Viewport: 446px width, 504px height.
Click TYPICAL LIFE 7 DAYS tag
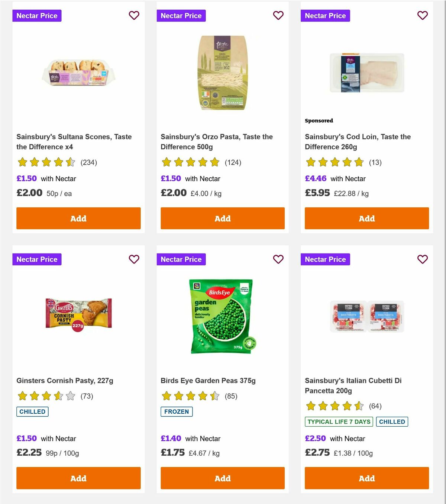pyautogui.click(x=339, y=421)
